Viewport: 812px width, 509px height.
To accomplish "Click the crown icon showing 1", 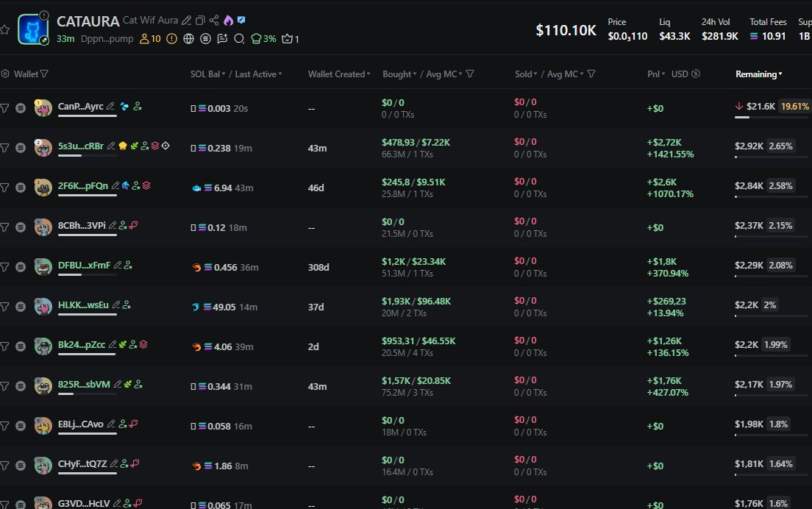I will pos(291,39).
